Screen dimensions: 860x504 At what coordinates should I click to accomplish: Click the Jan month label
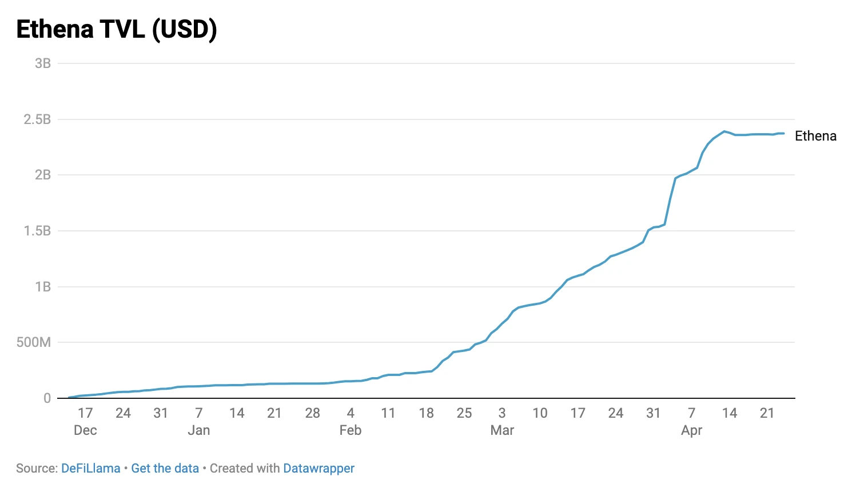[x=199, y=430]
